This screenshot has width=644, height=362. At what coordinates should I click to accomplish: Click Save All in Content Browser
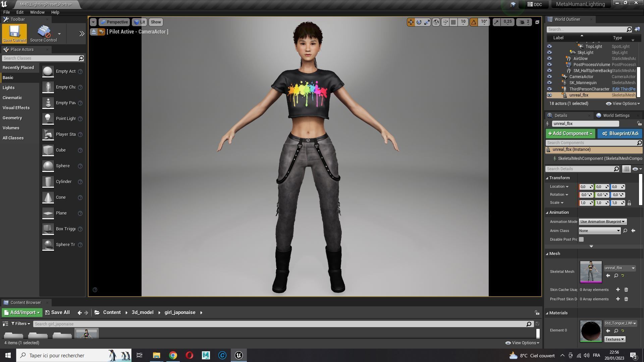[x=57, y=312]
